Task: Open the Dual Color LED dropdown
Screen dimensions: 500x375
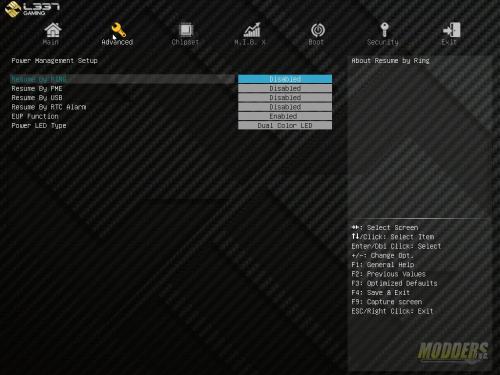Action: pyautogui.click(x=285, y=125)
